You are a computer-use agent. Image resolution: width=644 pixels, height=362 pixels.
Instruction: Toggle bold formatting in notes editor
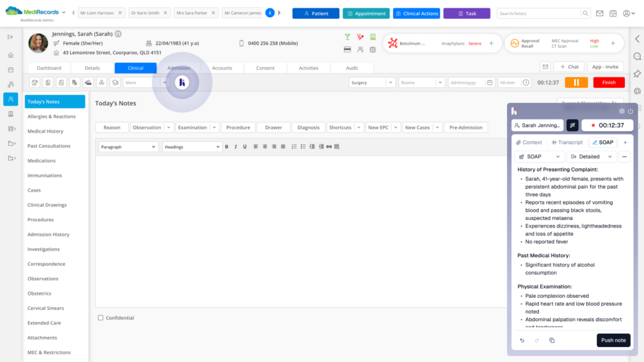(x=226, y=146)
